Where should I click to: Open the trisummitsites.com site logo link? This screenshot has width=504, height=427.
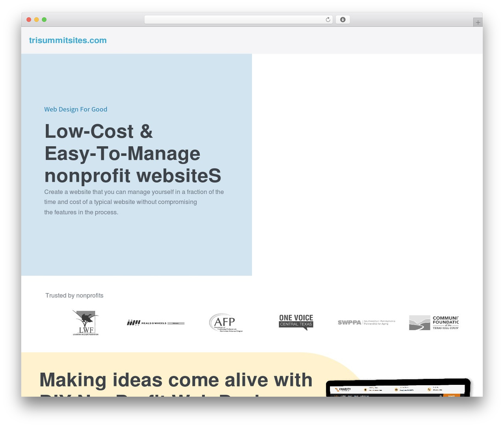(x=68, y=40)
